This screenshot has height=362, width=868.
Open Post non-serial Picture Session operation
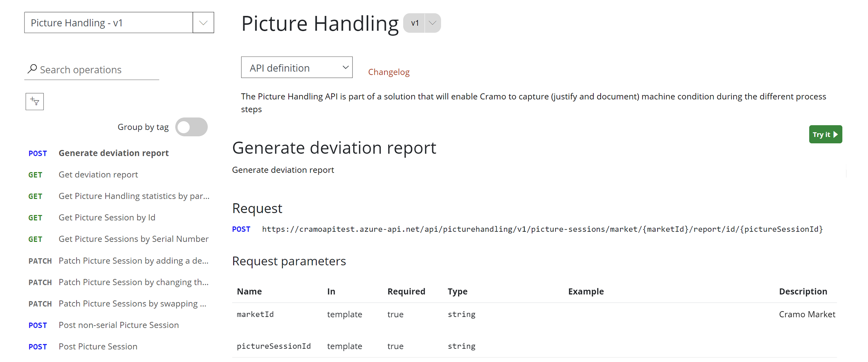tap(118, 325)
